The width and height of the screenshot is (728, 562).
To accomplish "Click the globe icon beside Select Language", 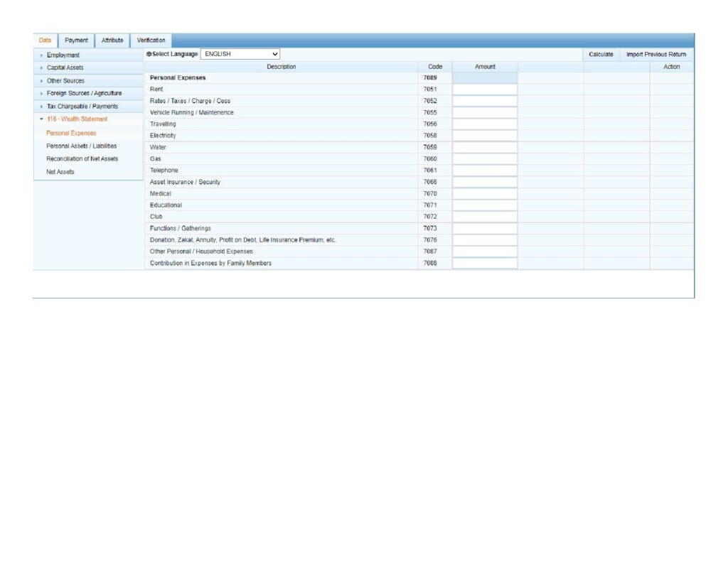I will [149, 54].
